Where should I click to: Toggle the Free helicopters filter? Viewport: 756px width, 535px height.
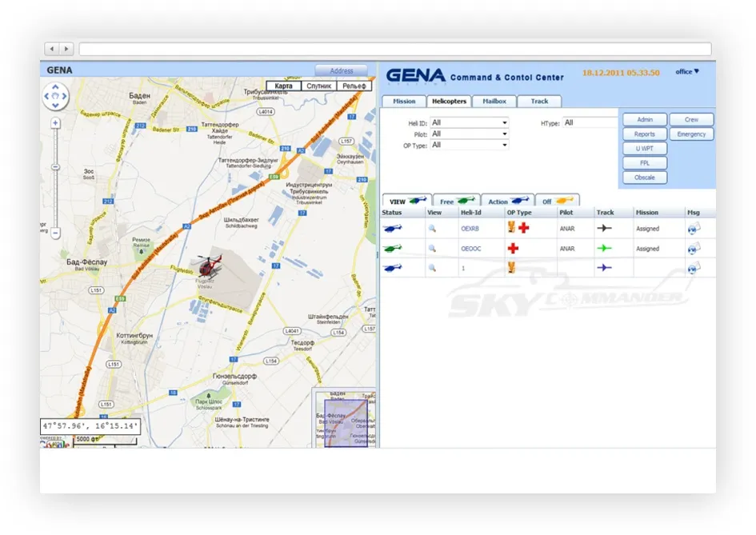[x=457, y=201]
